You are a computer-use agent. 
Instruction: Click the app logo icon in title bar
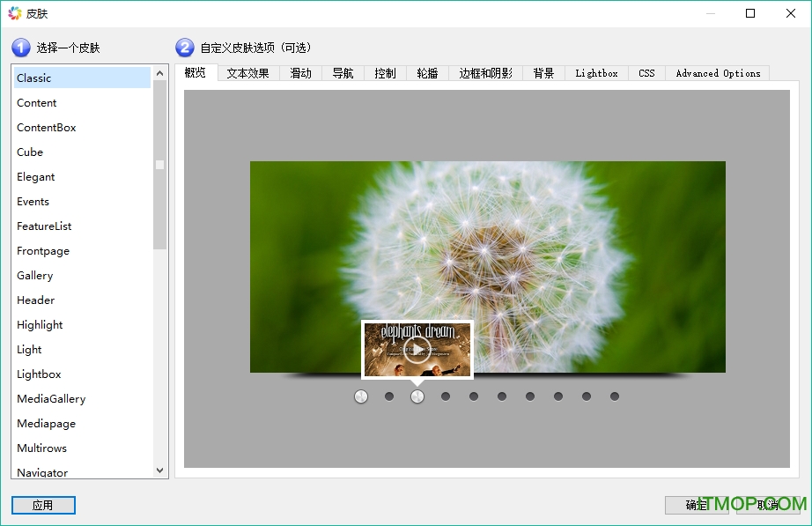pos(14,13)
